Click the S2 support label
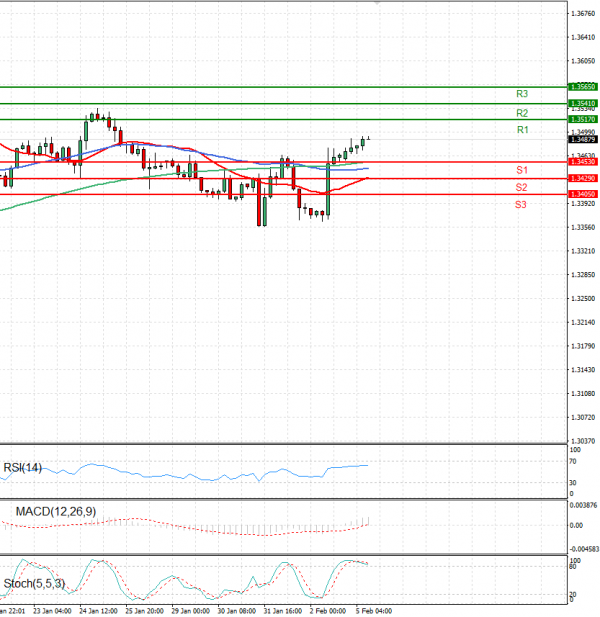This screenshot has height=617, width=600. pos(521,188)
